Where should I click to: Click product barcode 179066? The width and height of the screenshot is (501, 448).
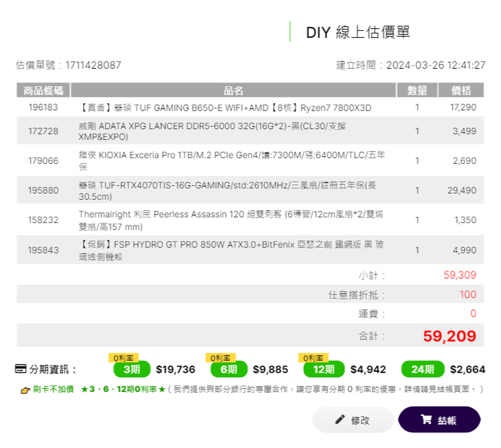click(x=43, y=161)
